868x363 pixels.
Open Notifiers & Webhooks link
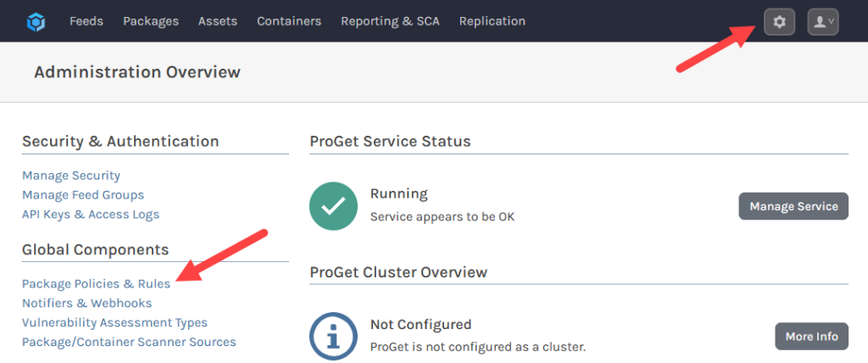[87, 303]
